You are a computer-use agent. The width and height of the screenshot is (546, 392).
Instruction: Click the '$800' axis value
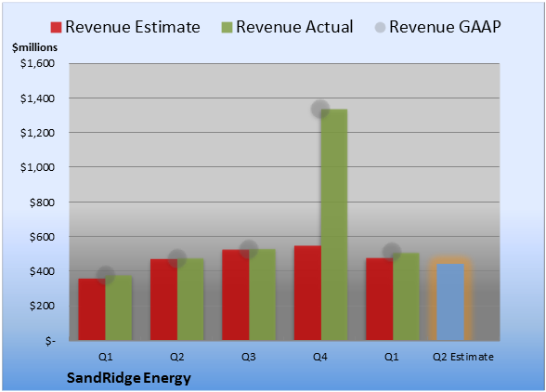coord(42,203)
